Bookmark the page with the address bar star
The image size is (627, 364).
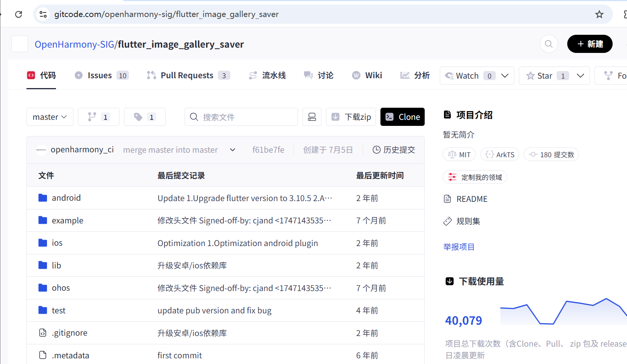(599, 14)
